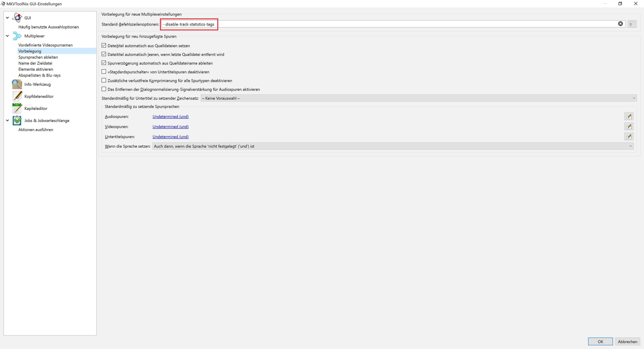Enable Dialognormalisierung removal for Audiospuren checkbox
644x349 pixels.
[104, 89]
